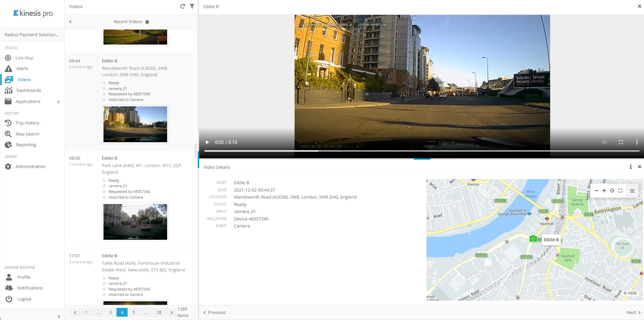Go to previous page of videos
The image size is (644, 320).
75,312
